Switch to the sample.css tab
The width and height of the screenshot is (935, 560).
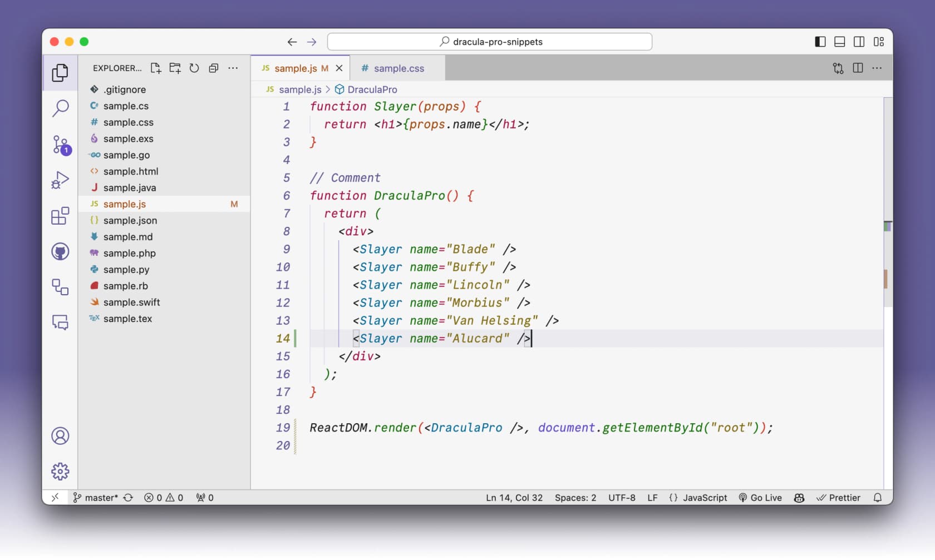coord(398,68)
